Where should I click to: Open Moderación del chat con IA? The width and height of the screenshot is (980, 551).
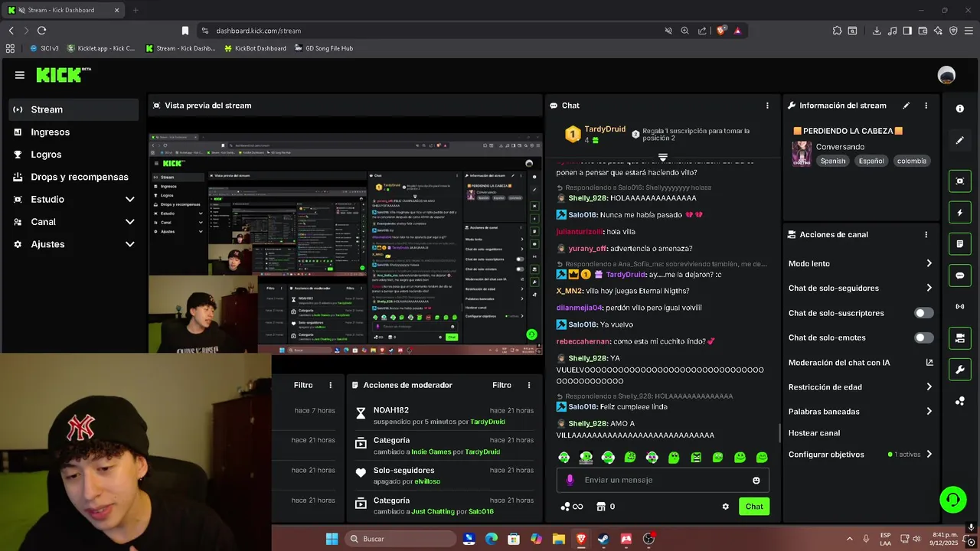tap(861, 363)
